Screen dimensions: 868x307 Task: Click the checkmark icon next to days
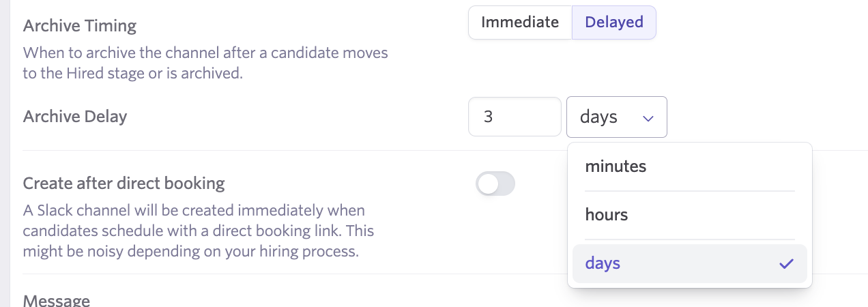click(787, 263)
